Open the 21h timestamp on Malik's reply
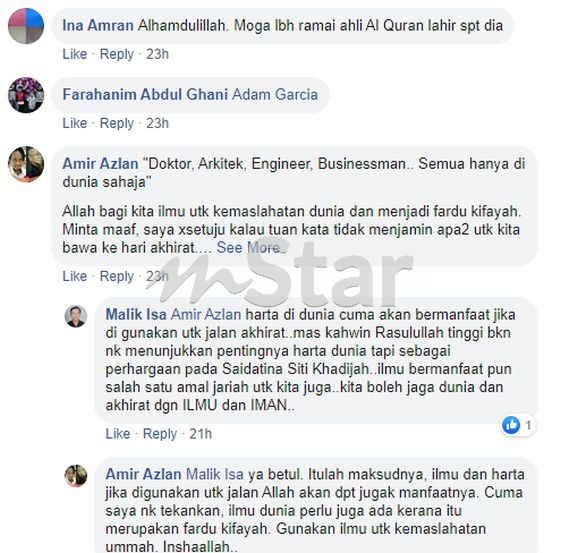The image size is (561, 553). coord(200,434)
